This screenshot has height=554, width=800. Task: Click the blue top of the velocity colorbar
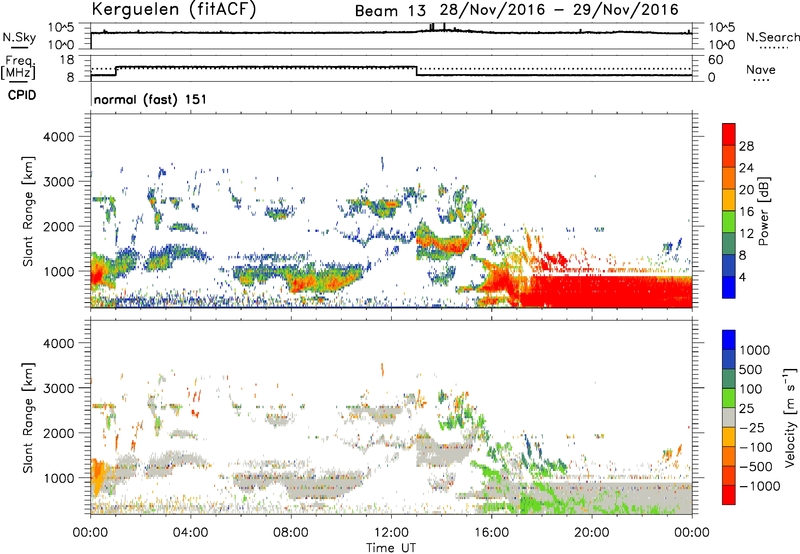[x=729, y=340]
